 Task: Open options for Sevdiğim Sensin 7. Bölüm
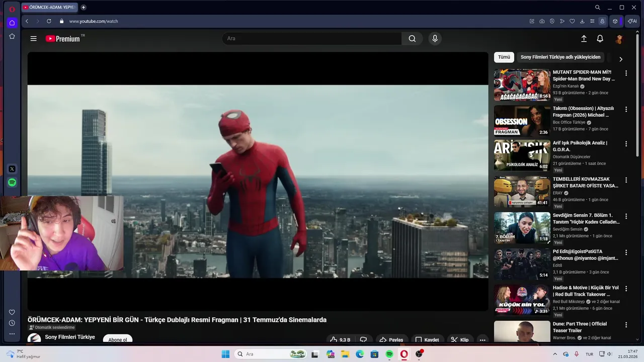click(x=626, y=216)
